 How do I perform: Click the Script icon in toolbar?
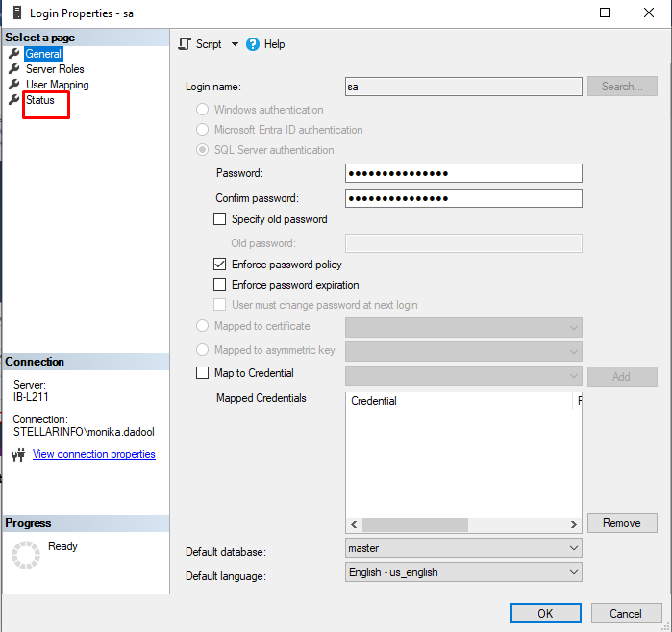pyautogui.click(x=185, y=44)
